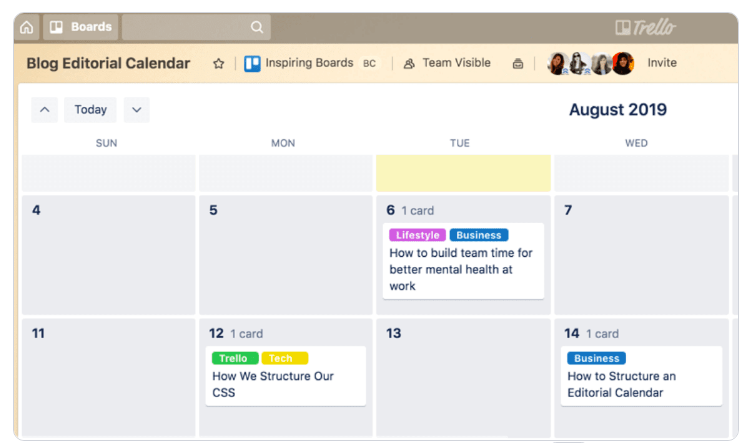754x443 pixels.
Task: Star the Blog Editorial Calendar board
Action: coord(219,63)
